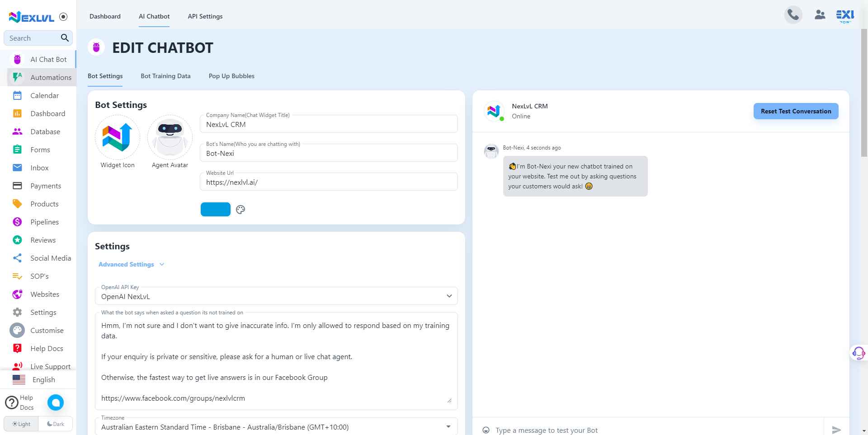
Task: Open Settings gear icon in sidebar
Action: [x=17, y=312]
